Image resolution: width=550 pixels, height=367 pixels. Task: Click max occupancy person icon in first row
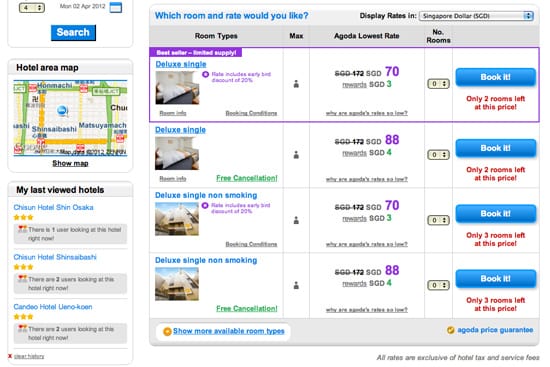(x=296, y=84)
